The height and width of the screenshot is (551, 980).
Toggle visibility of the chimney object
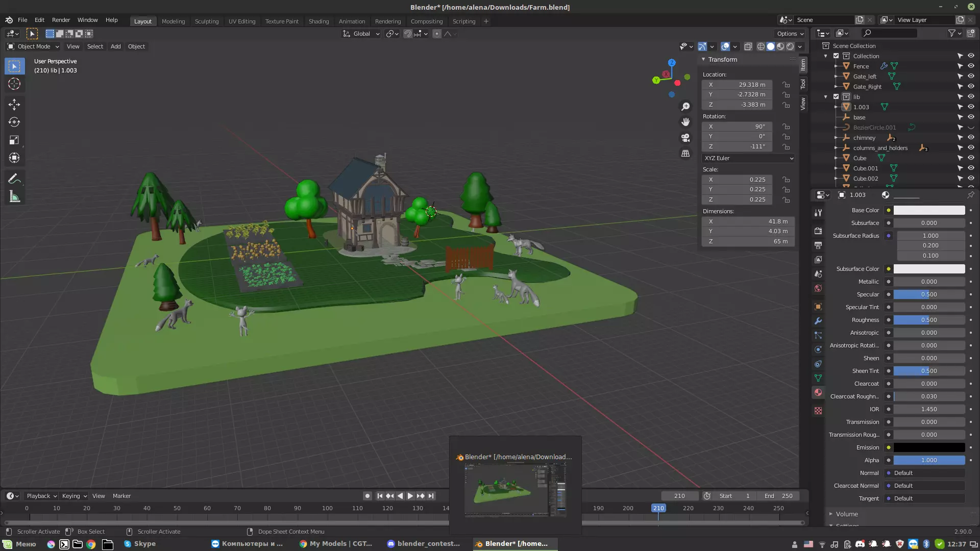pyautogui.click(x=971, y=137)
